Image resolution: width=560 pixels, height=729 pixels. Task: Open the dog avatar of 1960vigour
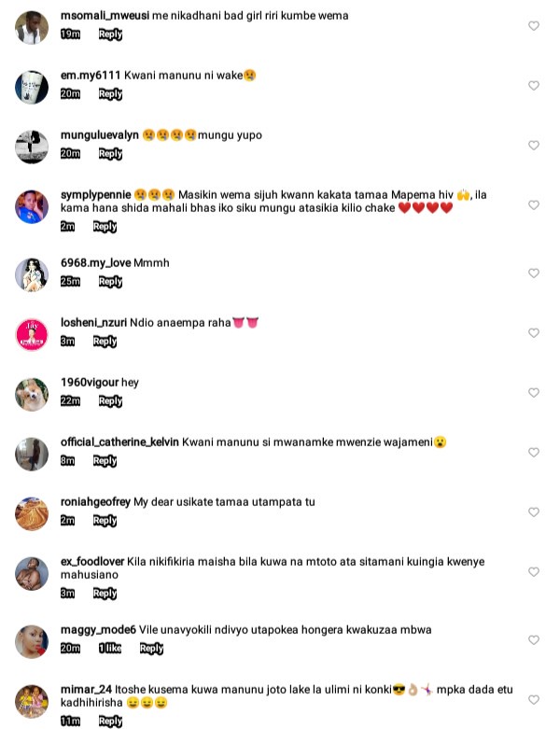(32, 394)
